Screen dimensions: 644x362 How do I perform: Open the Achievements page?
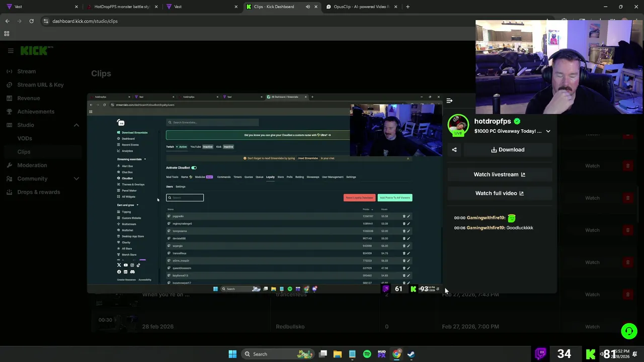36,112
